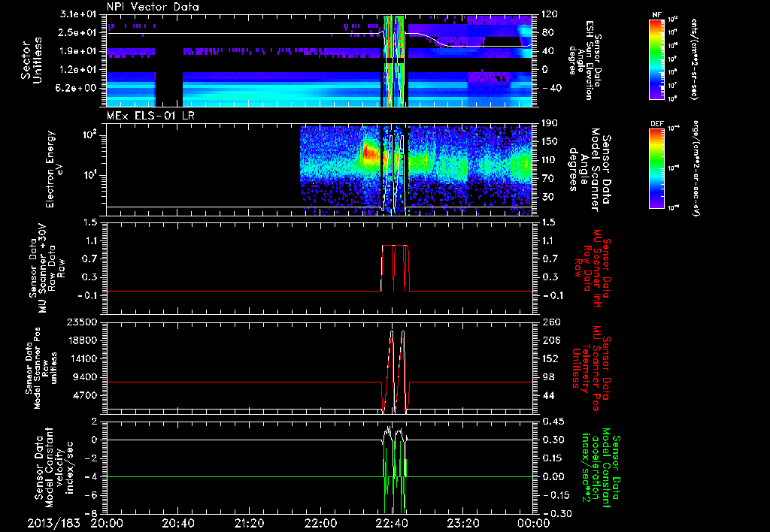The height and width of the screenshot is (532, 770).
Task: Click the 'ESH Sun Elevation Angle' axis label
Action: click(584, 60)
